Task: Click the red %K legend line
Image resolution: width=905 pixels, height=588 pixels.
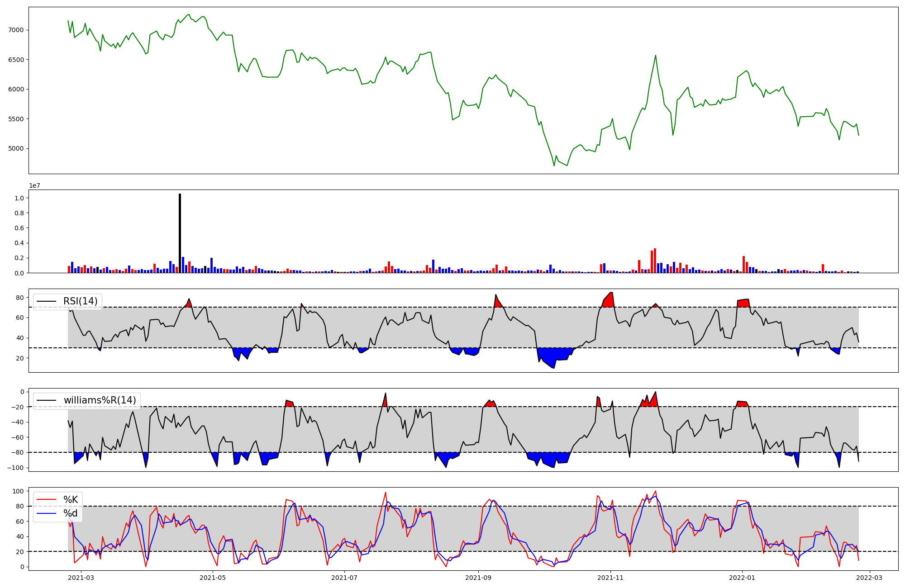Action: point(46,500)
